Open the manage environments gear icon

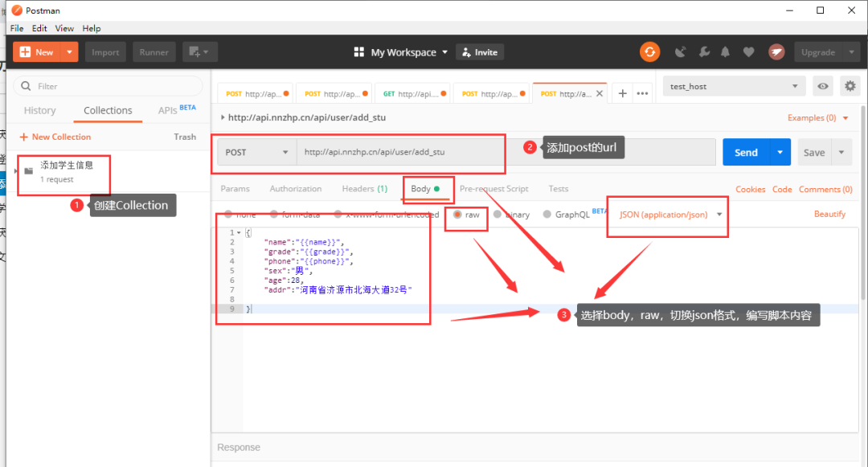(x=850, y=86)
